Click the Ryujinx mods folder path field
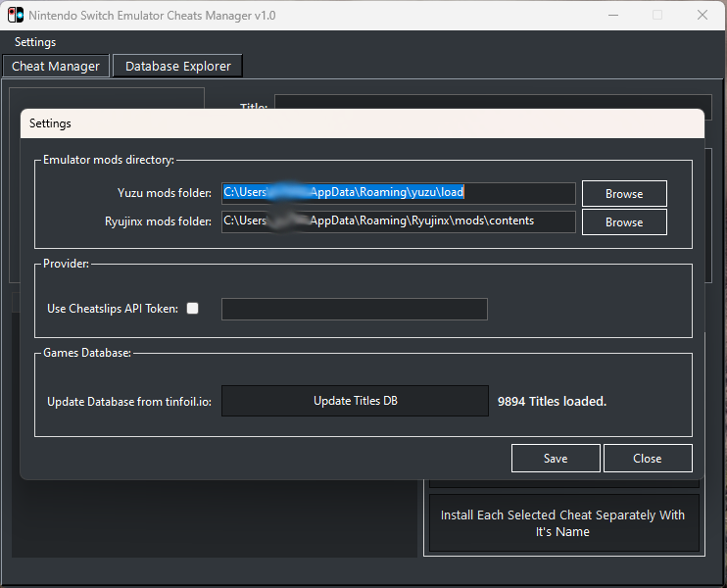 click(x=398, y=221)
